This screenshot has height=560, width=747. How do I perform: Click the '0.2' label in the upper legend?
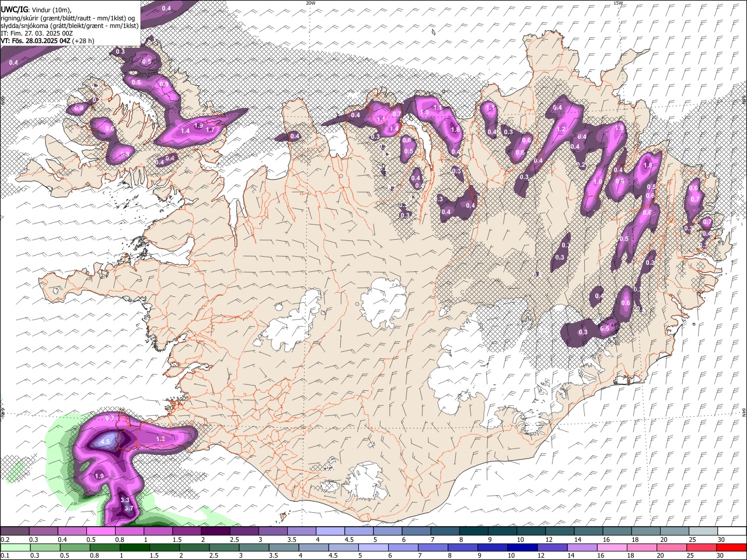(x=4, y=539)
